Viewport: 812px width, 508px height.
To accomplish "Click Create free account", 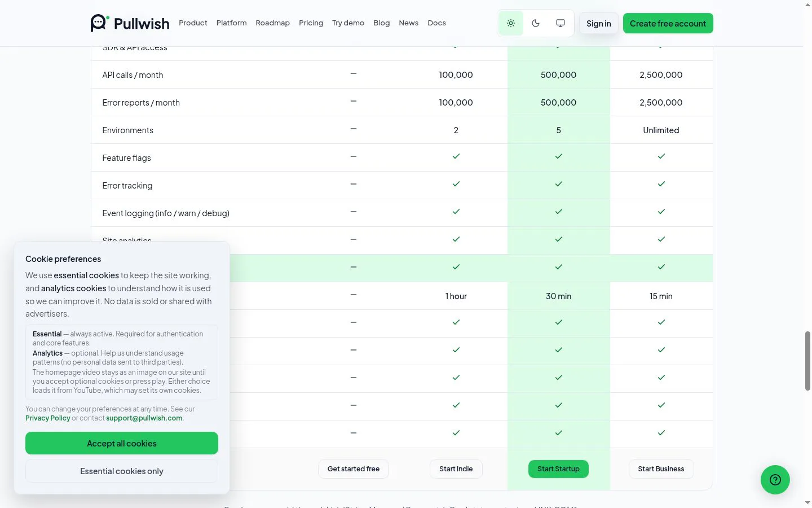I will click(x=668, y=23).
